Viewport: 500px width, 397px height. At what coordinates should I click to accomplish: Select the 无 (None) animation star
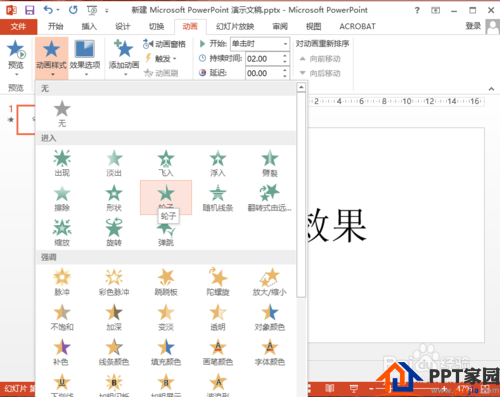(62, 113)
